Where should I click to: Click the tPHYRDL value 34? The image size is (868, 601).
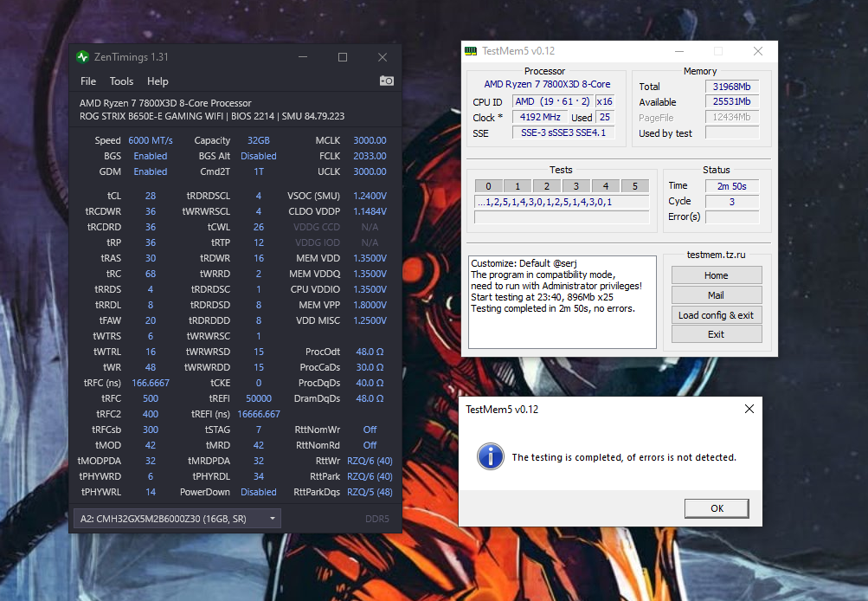(259, 476)
